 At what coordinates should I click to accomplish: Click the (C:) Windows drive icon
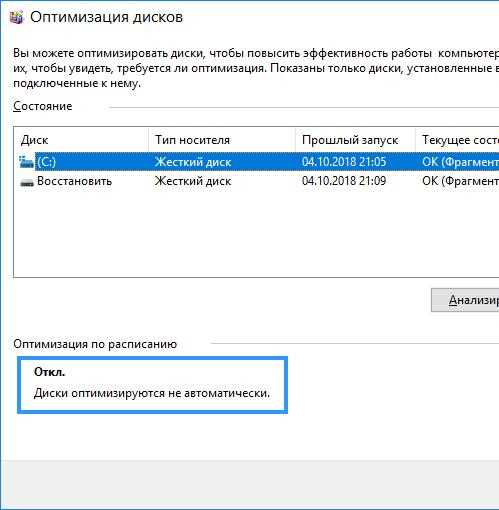click(x=26, y=162)
